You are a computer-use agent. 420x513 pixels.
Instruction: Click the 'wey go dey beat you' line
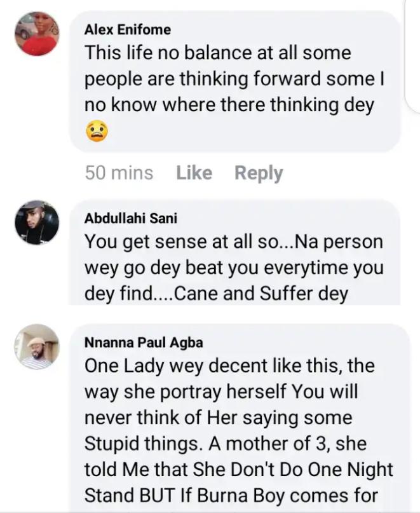tap(234, 269)
